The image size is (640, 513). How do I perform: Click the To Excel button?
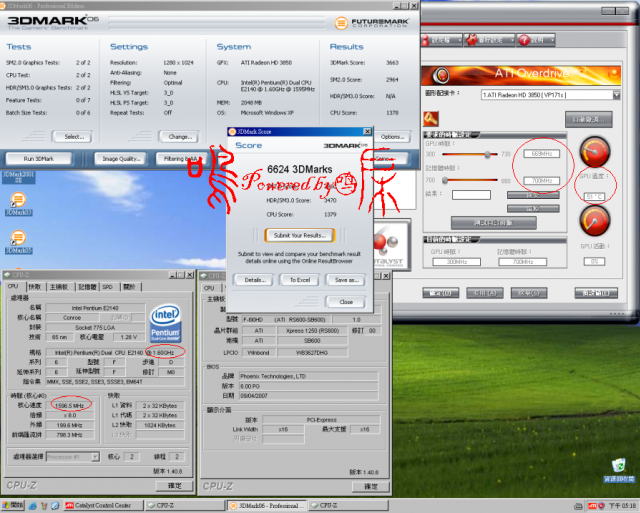pos(300,280)
